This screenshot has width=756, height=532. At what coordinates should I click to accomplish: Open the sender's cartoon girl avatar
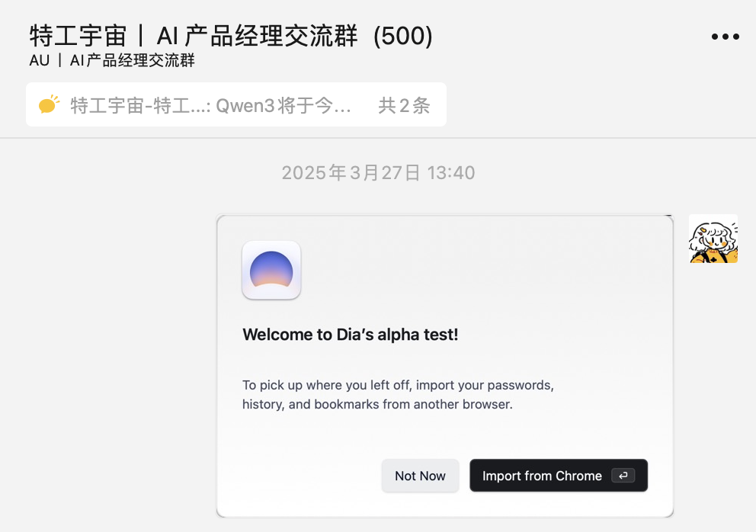click(713, 239)
